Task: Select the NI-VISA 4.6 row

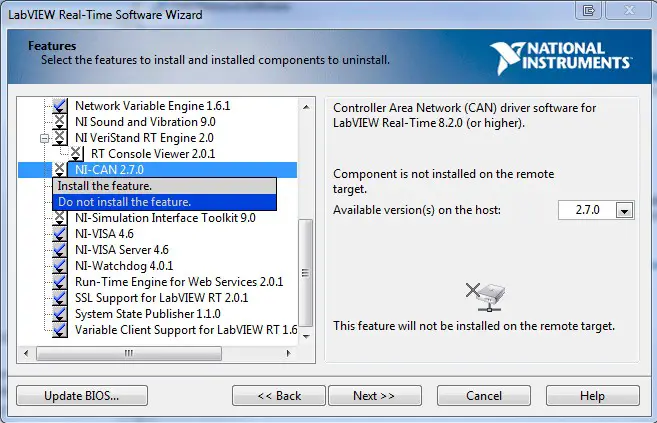Action: click(x=104, y=234)
